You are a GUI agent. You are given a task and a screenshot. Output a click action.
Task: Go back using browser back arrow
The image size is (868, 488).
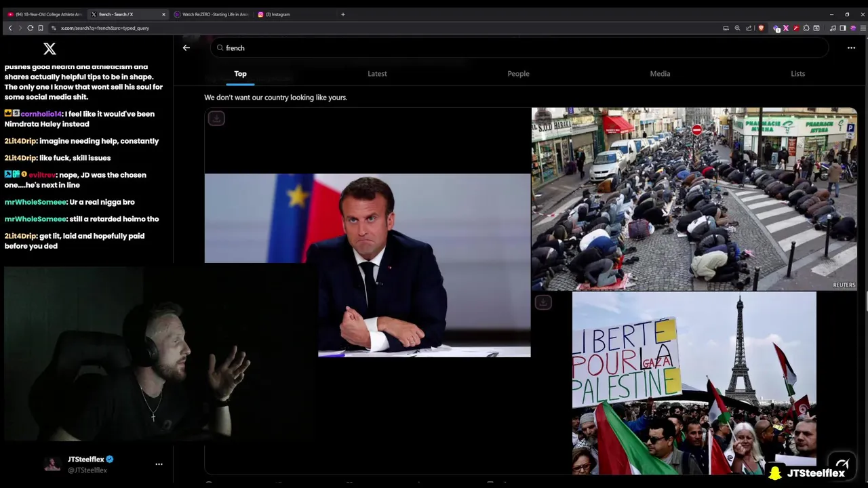[x=9, y=28]
